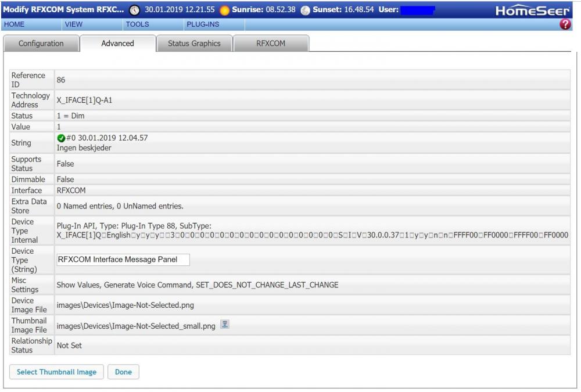Click the date and time 30.01.2019 12.21.55
Screen dimensions: 581x392
tap(180, 10)
